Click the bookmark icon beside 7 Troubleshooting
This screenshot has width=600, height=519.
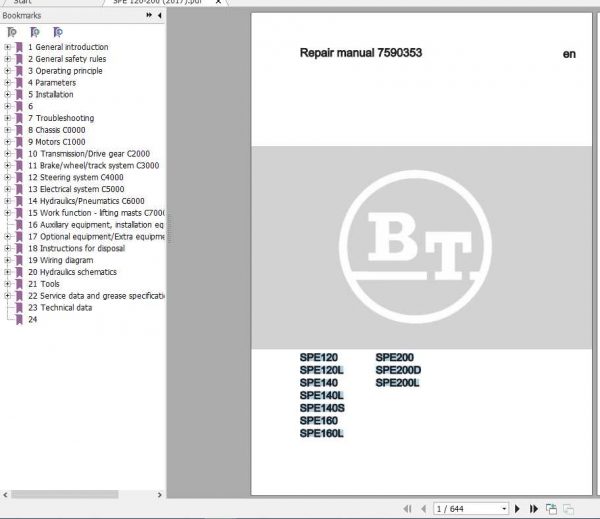(x=19, y=118)
